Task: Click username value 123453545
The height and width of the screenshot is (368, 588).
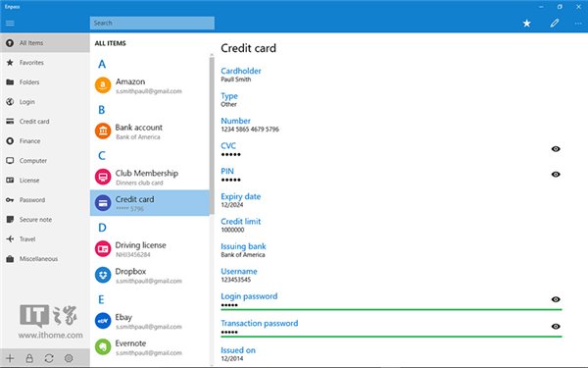Action: tap(235, 280)
